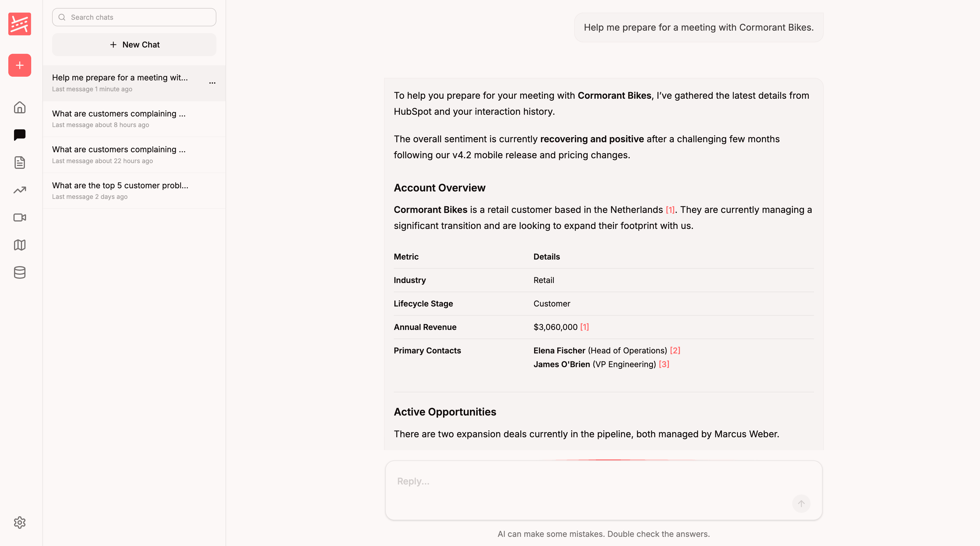Open citation [1] beside $3,060,000

click(x=584, y=327)
